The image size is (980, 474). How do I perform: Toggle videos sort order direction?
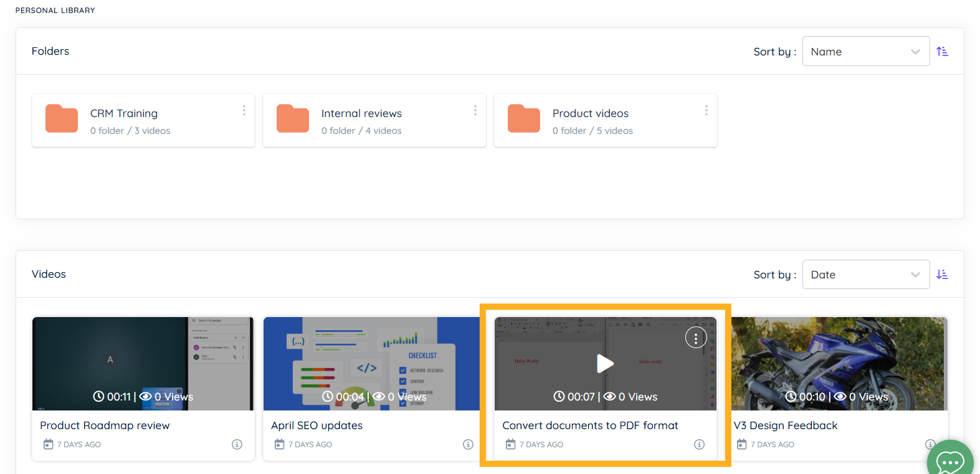(x=942, y=275)
